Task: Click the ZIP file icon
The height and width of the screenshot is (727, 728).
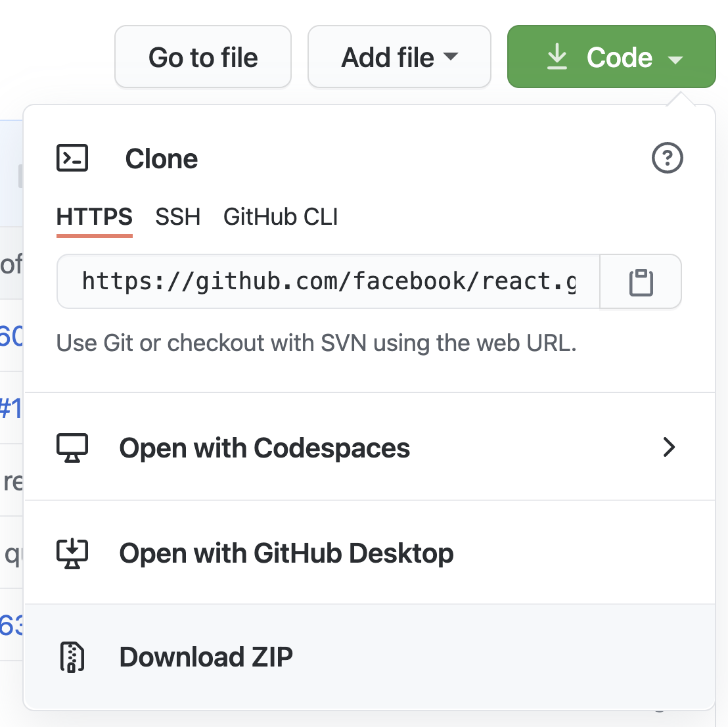Action: point(72,657)
